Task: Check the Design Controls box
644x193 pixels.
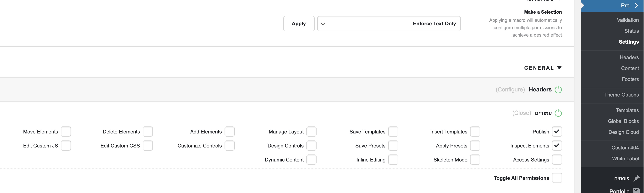Action: pos(311,146)
